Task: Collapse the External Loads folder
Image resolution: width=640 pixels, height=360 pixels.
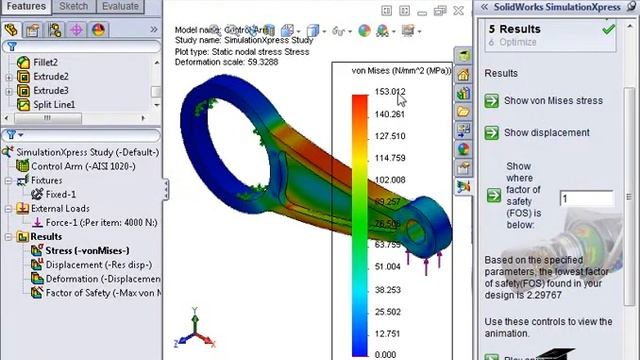Action: (x=9, y=209)
